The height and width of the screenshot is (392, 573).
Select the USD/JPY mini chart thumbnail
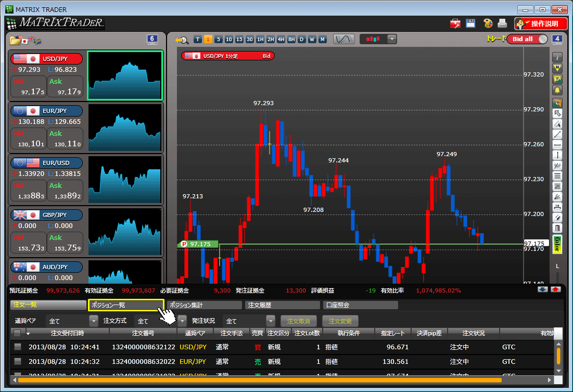125,75
